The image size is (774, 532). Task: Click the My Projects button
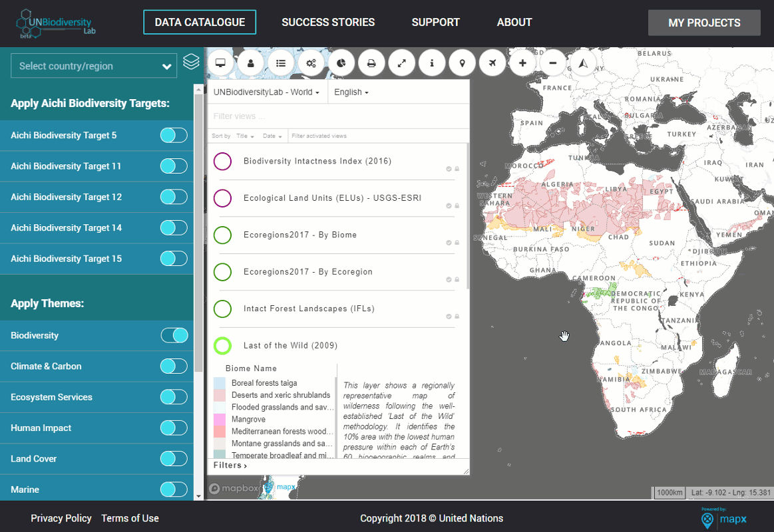[x=704, y=23]
